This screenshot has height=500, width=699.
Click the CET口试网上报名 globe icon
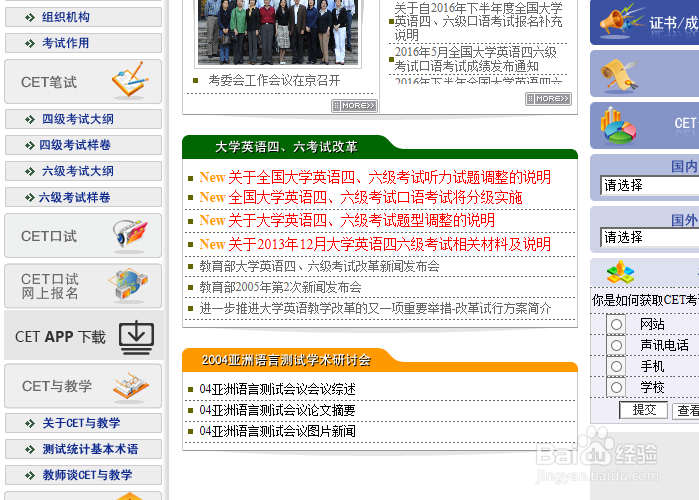point(128,284)
